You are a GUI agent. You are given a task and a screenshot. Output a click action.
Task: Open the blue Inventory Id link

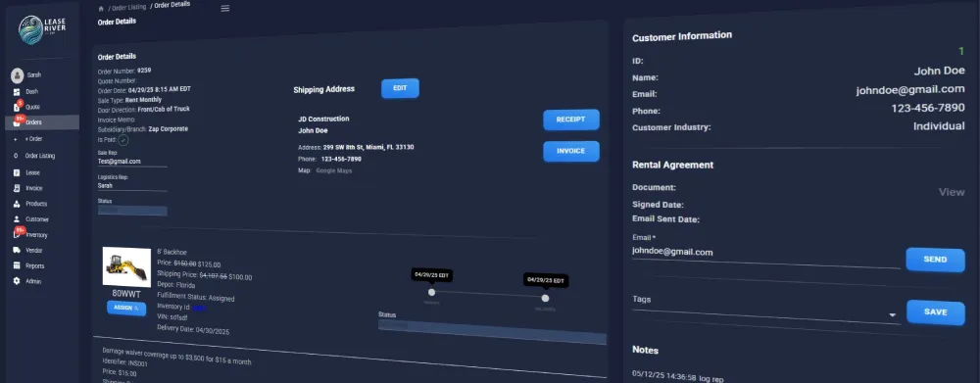point(198,308)
